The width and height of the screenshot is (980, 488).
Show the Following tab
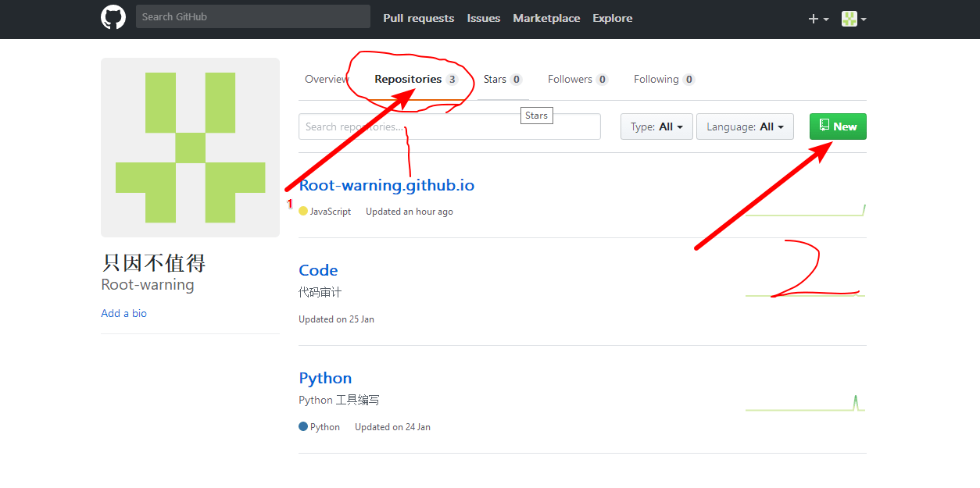pyautogui.click(x=664, y=79)
